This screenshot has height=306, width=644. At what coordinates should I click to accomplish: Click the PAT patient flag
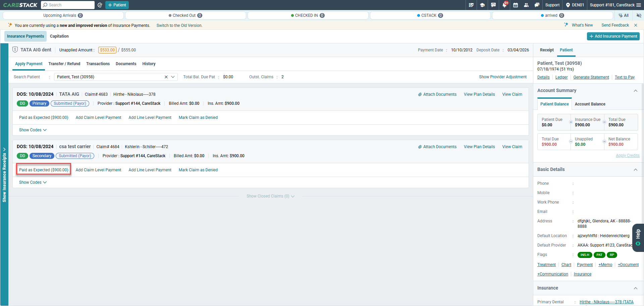tap(599, 255)
